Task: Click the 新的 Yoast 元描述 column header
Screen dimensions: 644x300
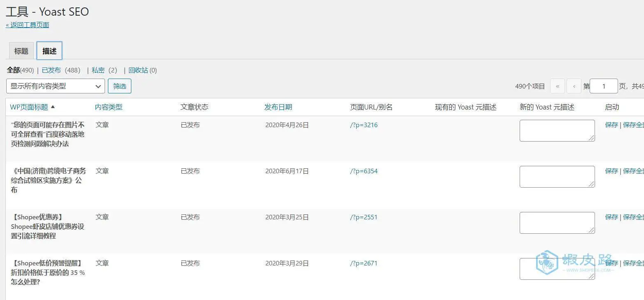Action: tap(547, 107)
